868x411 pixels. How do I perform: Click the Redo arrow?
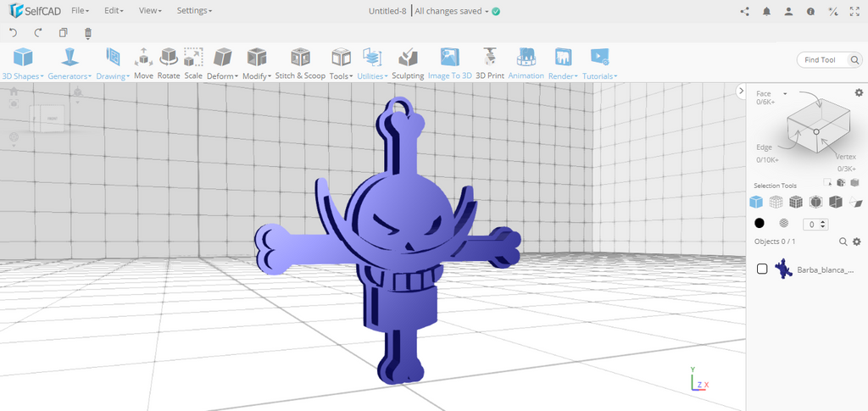(x=37, y=33)
